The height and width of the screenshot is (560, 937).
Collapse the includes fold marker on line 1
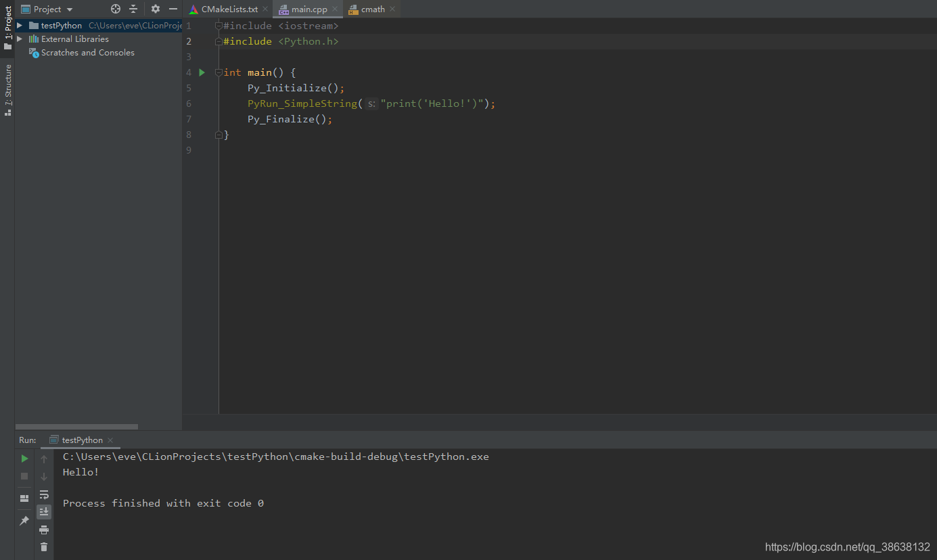(218, 26)
